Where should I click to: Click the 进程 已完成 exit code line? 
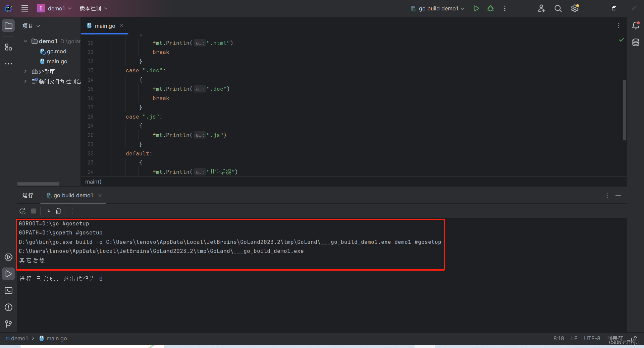click(61, 279)
